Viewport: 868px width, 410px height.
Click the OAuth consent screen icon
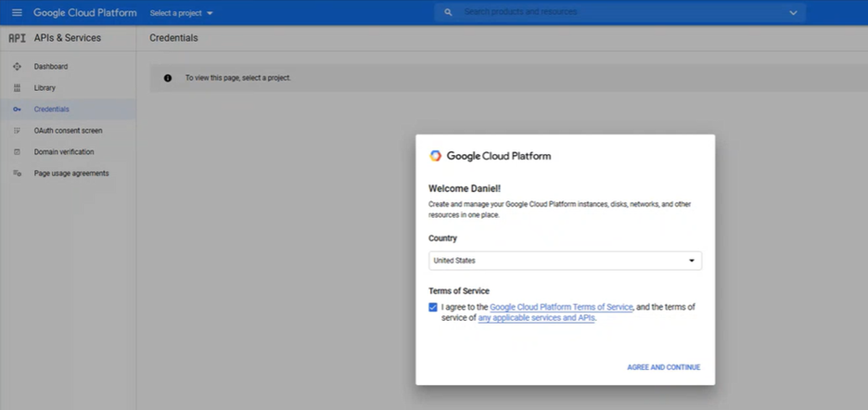pos(17,131)
